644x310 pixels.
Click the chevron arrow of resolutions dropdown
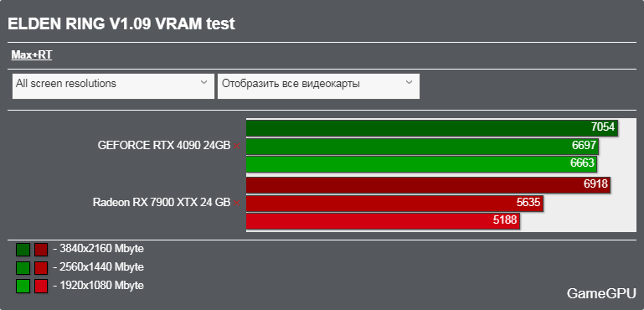coord(204,83)
